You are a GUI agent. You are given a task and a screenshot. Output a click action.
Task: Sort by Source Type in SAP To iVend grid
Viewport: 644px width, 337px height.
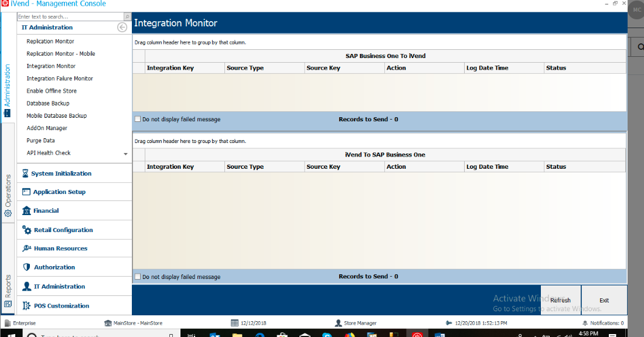coord(264,68)
